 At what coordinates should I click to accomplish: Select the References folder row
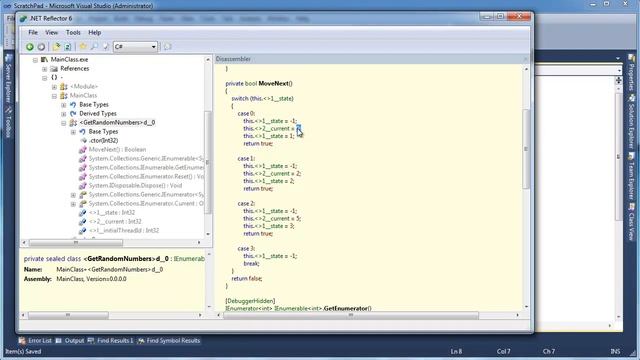pos(75,69)
